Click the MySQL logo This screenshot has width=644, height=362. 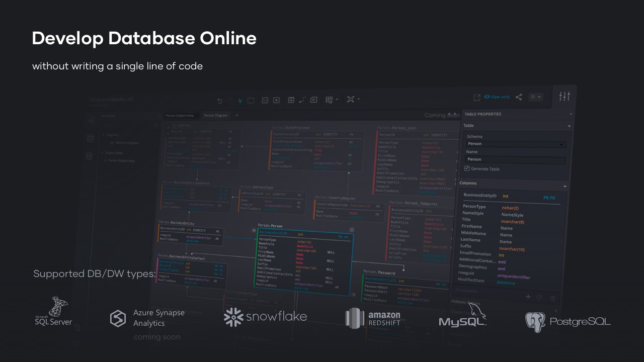point(462,315)
